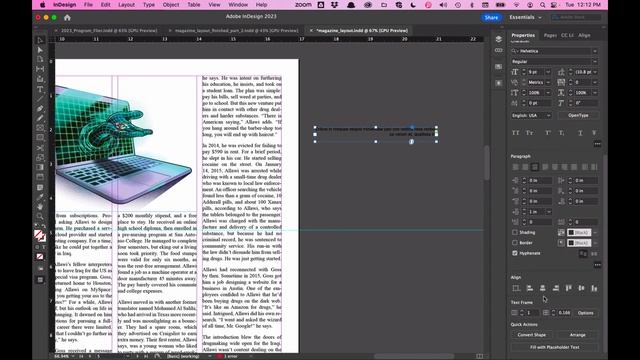This screenshot has width=640, height=360.
Task: Expand more character options ellipsis
Action: click(597, 144)
